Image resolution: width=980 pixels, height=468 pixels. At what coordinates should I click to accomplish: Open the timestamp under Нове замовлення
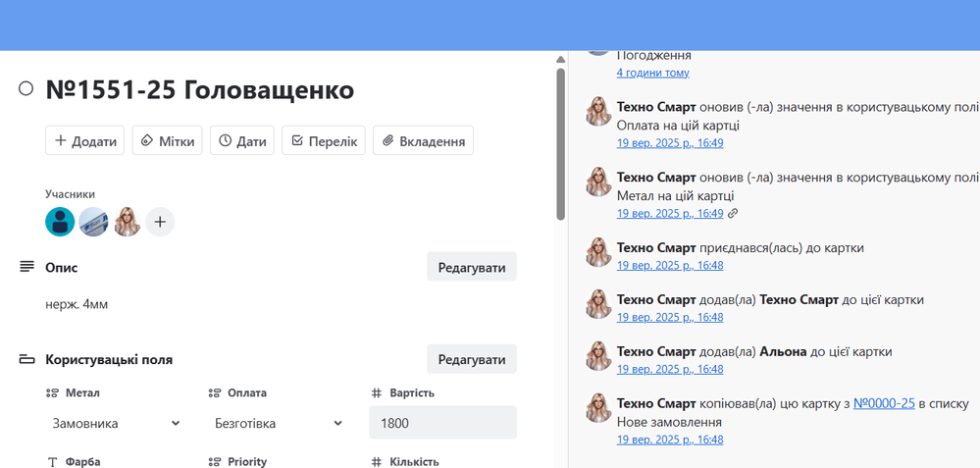670,440
